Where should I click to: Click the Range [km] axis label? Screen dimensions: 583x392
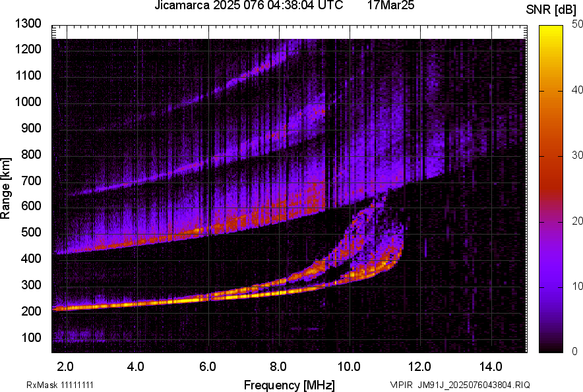tap(6, 188)
